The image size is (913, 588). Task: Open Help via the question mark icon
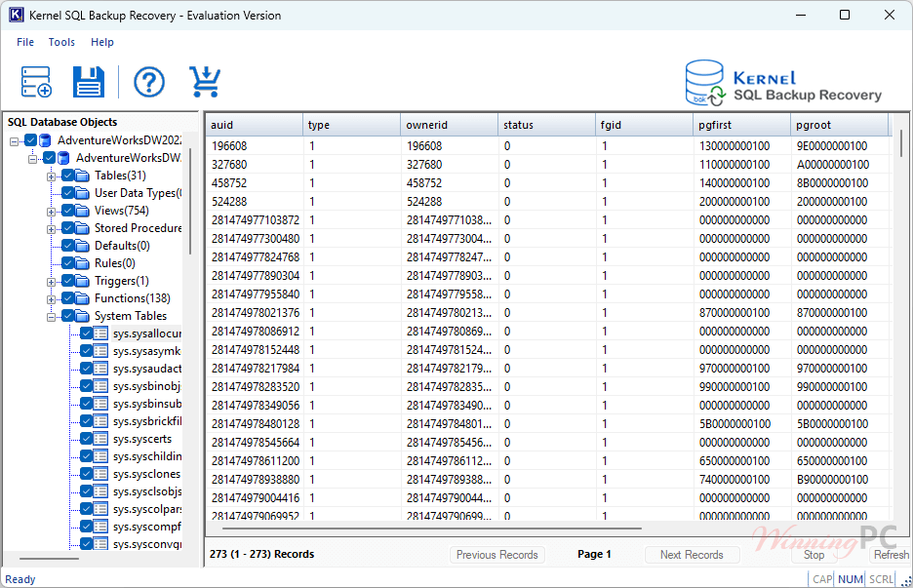tap(148, 82)
